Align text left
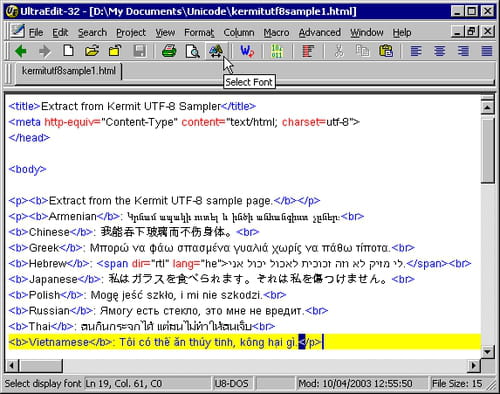500x394 pixels. click(x=416, y=51)
